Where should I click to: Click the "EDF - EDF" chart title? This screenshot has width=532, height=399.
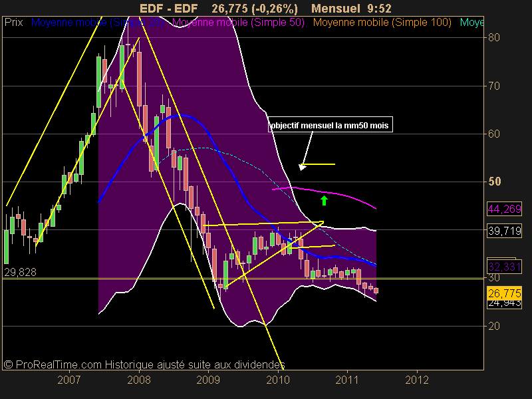(169, 8)
